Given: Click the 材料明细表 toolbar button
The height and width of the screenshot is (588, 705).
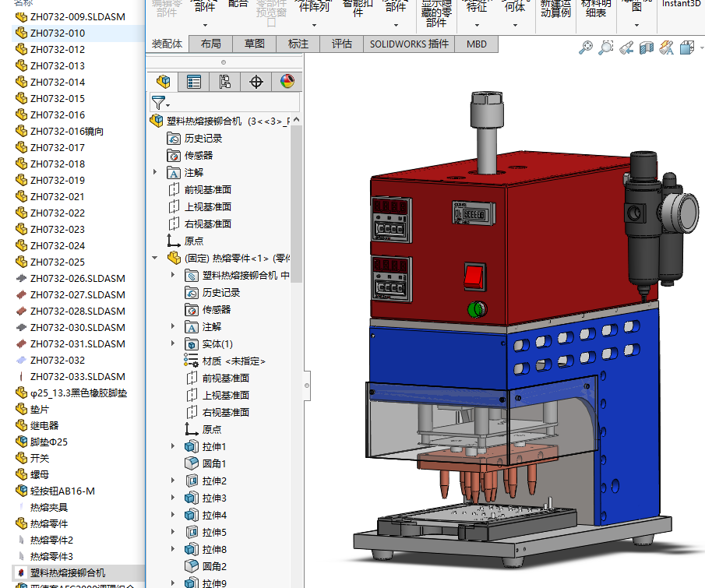Looking at the screenshot, I should [x=597, y=9].
